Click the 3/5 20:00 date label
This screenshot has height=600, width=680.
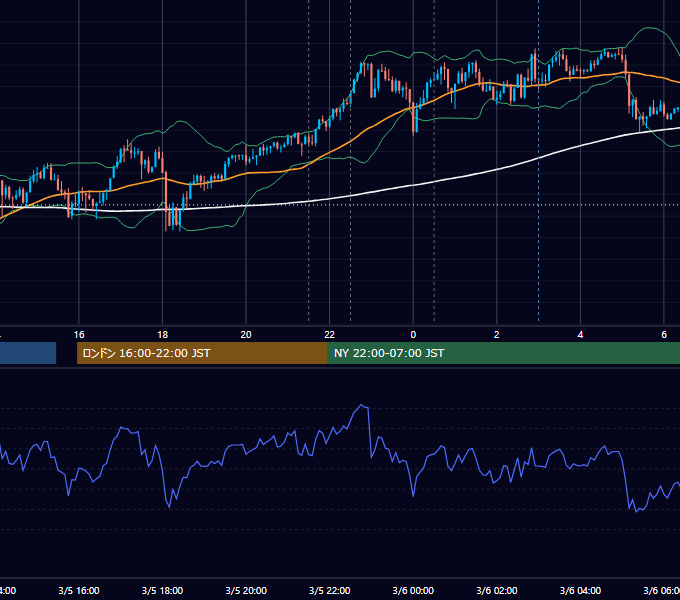click(246, 590)
